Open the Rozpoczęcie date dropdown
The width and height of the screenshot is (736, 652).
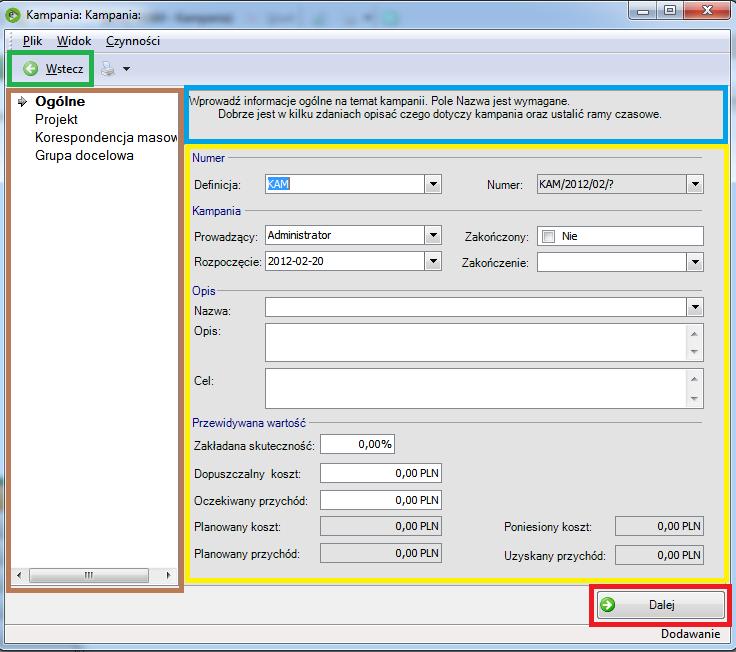433,261
